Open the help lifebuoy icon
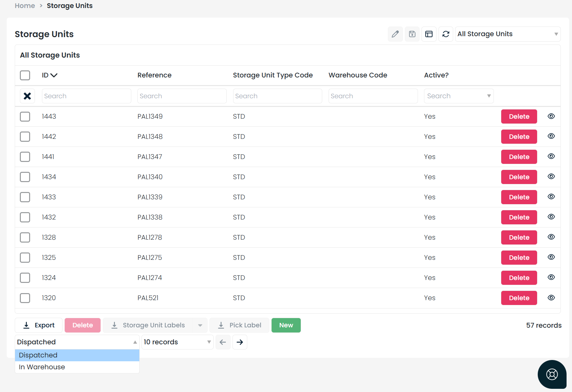Image resolution: width=572 pixels, height=392 pixels. tap(552, 374)
